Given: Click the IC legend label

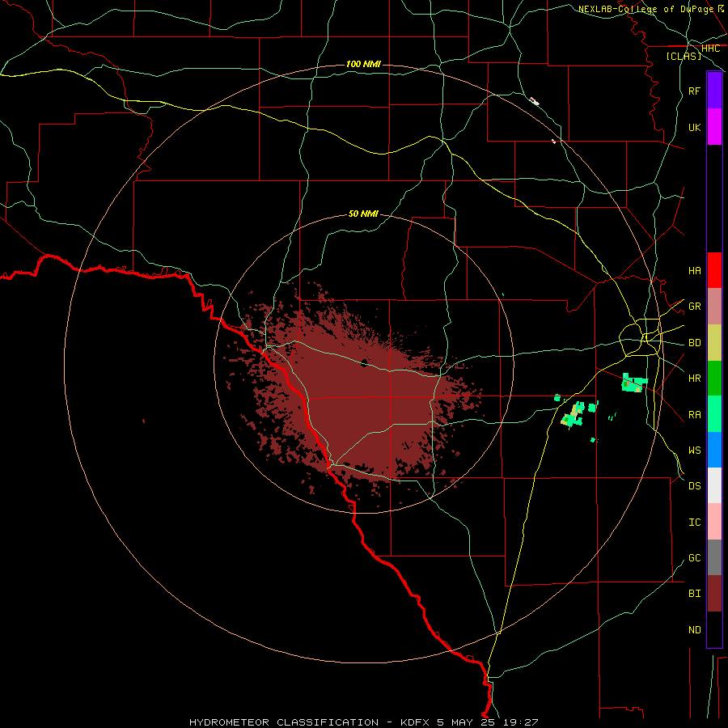Looking at the screenshot, I should point(694,522).
